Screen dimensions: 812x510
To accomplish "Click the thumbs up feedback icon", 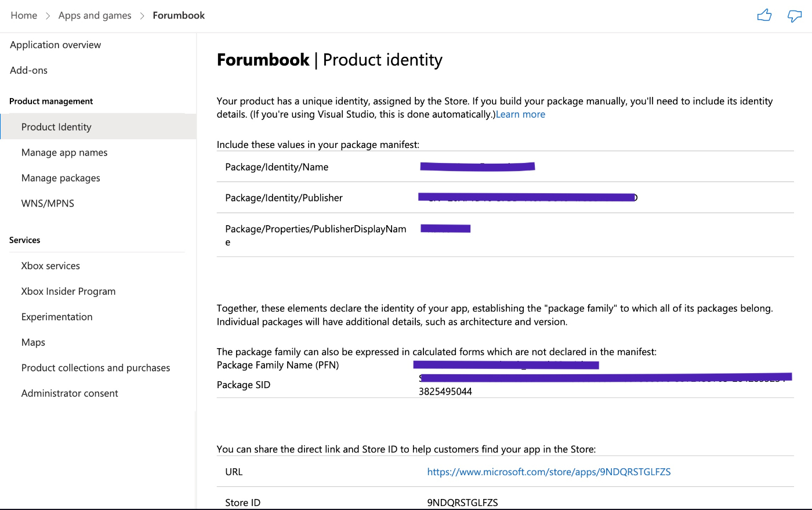I will tap(764, 15).
